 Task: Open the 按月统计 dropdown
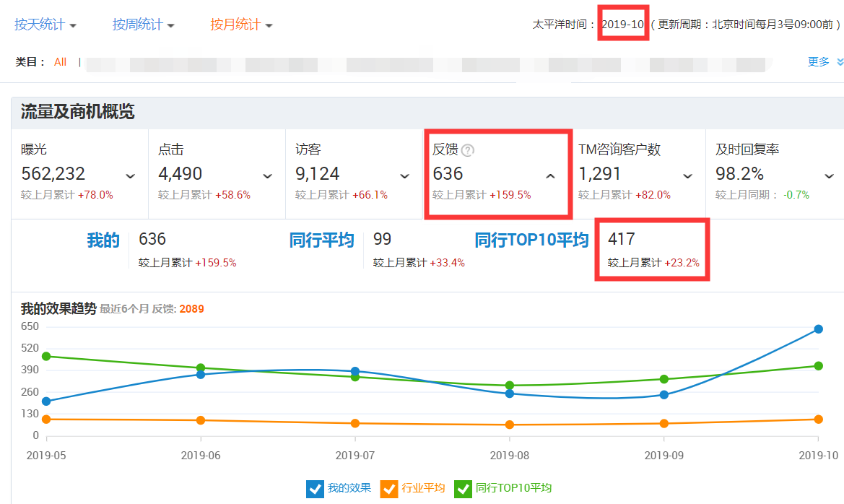pos(241,25)
